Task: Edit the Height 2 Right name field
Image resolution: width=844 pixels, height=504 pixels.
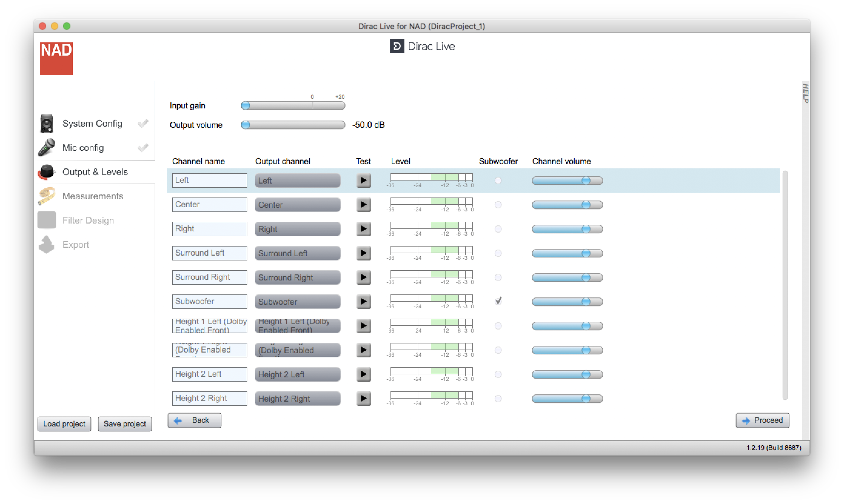Action: (209, 398)
